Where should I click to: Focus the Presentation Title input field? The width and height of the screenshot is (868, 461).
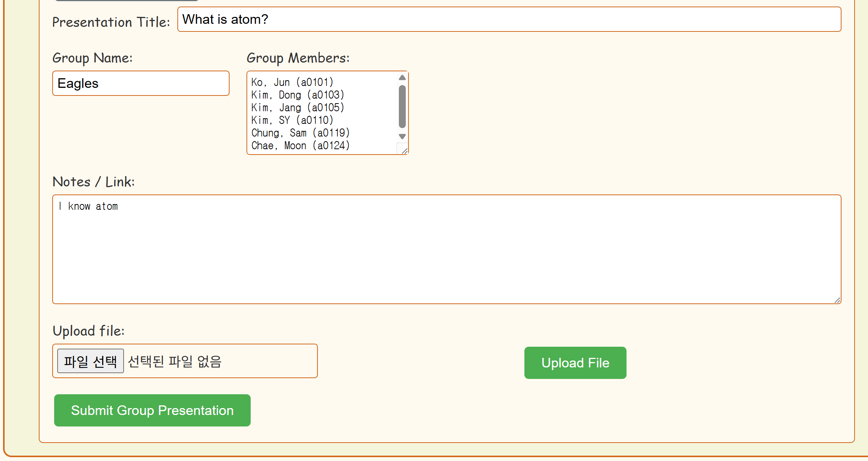(509, 19)
